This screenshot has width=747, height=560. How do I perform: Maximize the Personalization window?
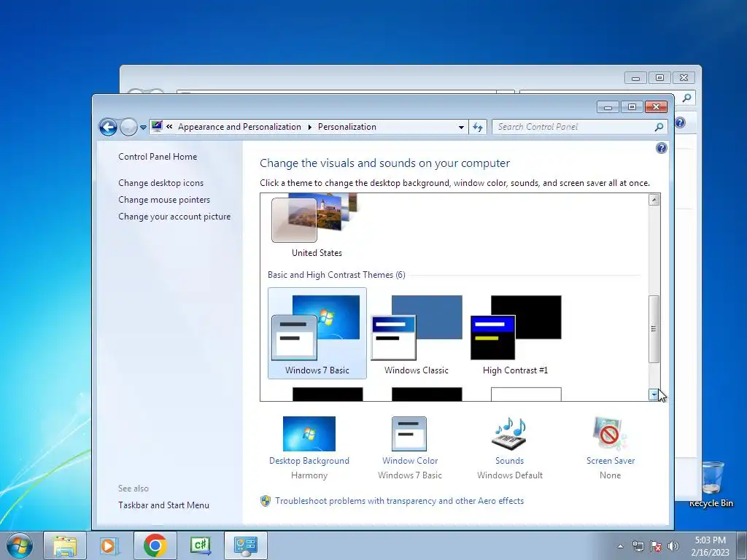(632, 107)
